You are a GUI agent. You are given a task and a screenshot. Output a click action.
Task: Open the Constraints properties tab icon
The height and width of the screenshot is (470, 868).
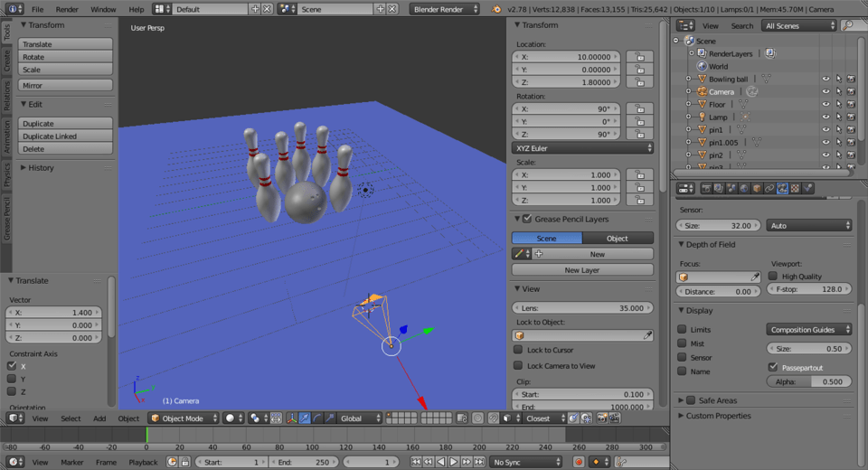click(769, 189)
